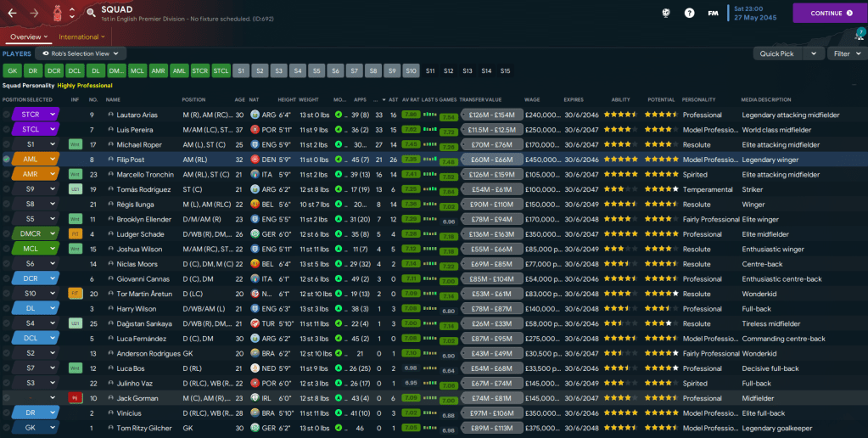
Task: Open the notifications icon with badge 7
Action: tap(858, 35)
